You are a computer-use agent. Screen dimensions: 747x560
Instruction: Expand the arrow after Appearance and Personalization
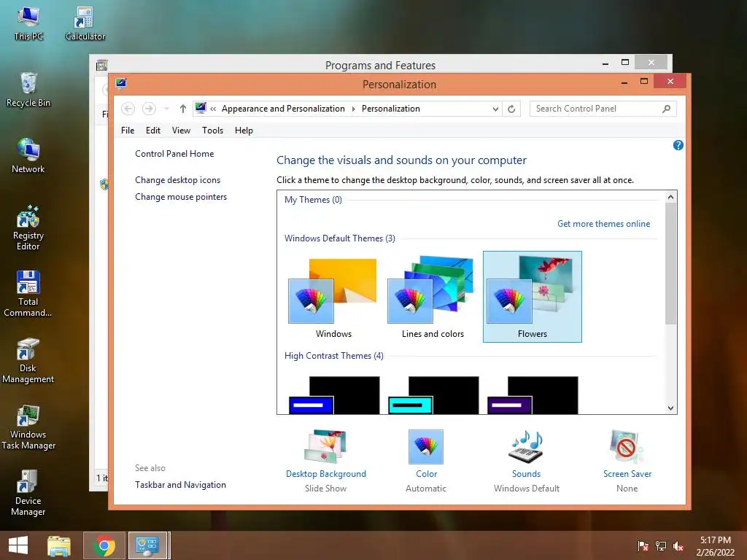(354, 109)
